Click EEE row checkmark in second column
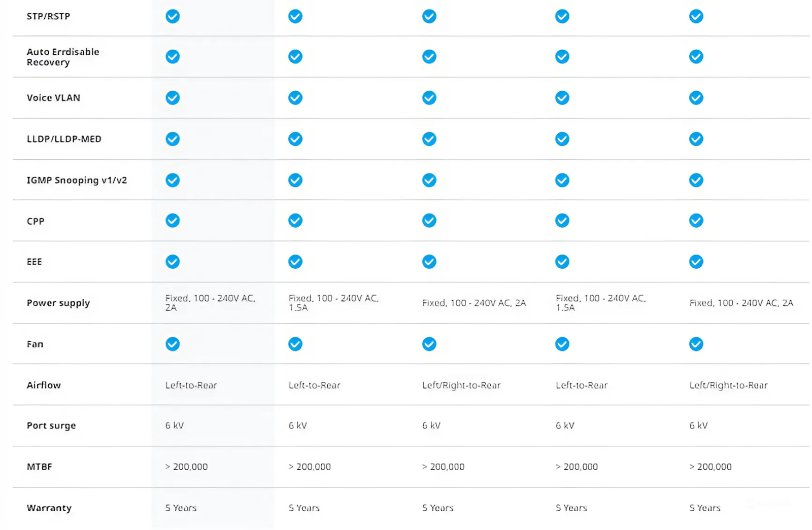 coord(295,262)
